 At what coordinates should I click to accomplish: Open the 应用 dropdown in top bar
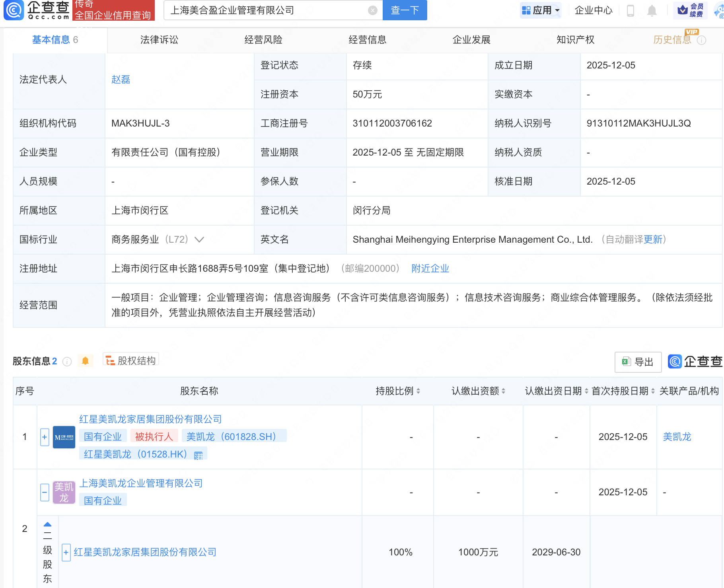click(541, 10)
